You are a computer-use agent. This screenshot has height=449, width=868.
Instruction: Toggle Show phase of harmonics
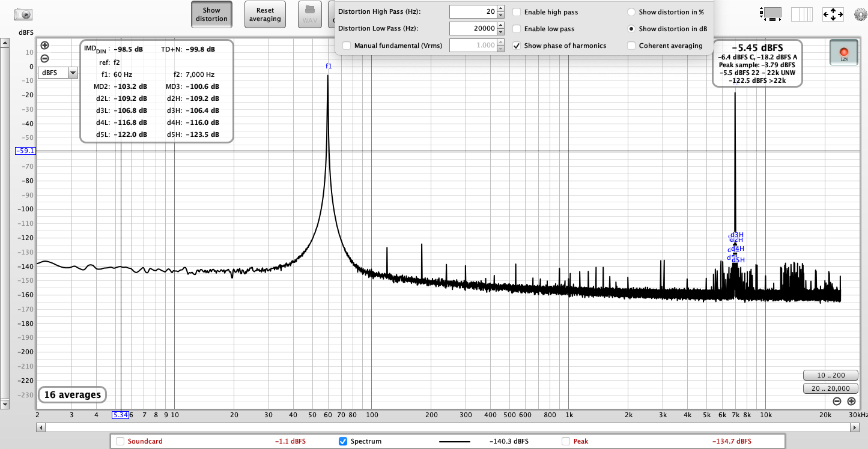(x=517, y=46)
